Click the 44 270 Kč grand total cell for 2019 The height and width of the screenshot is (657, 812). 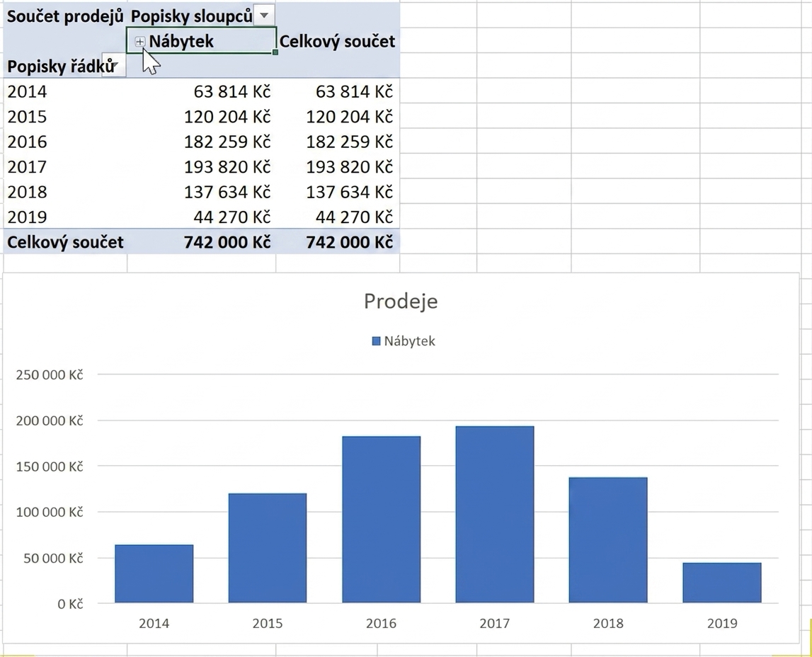(x=337, y=217)
